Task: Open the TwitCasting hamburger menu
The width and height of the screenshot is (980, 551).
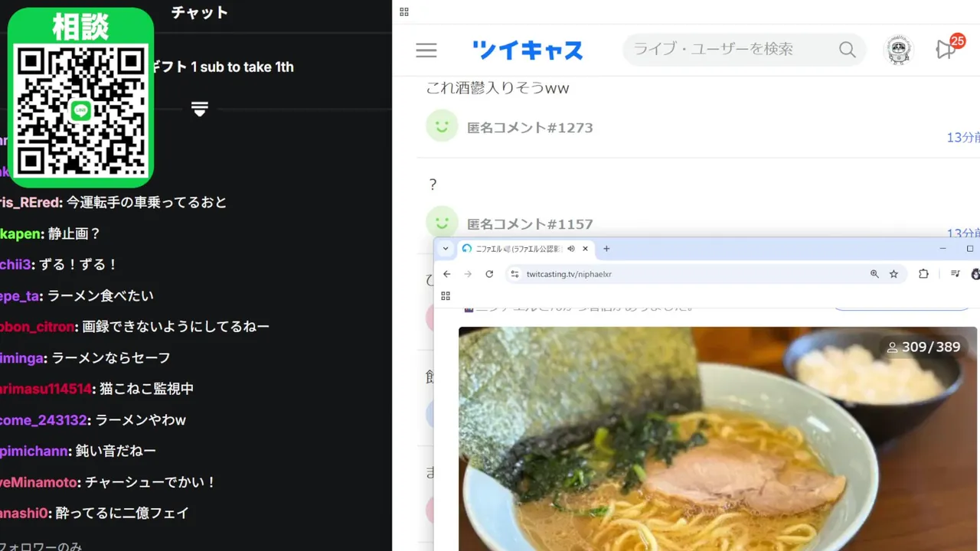Action: point(426,51)
